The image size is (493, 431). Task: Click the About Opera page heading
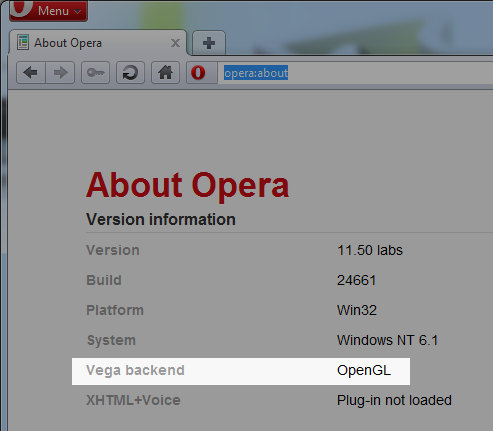tap(187, 185)
